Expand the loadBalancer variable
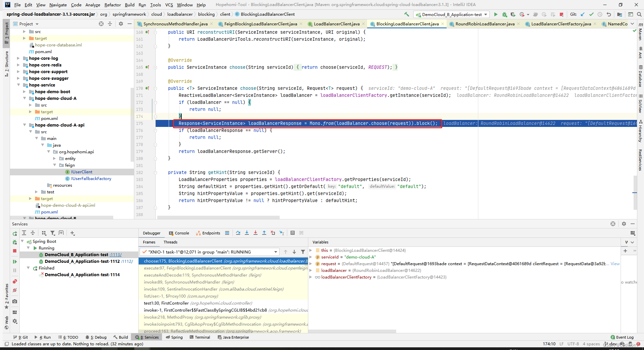This screenshot has width=644, height=350. point(311,270)
